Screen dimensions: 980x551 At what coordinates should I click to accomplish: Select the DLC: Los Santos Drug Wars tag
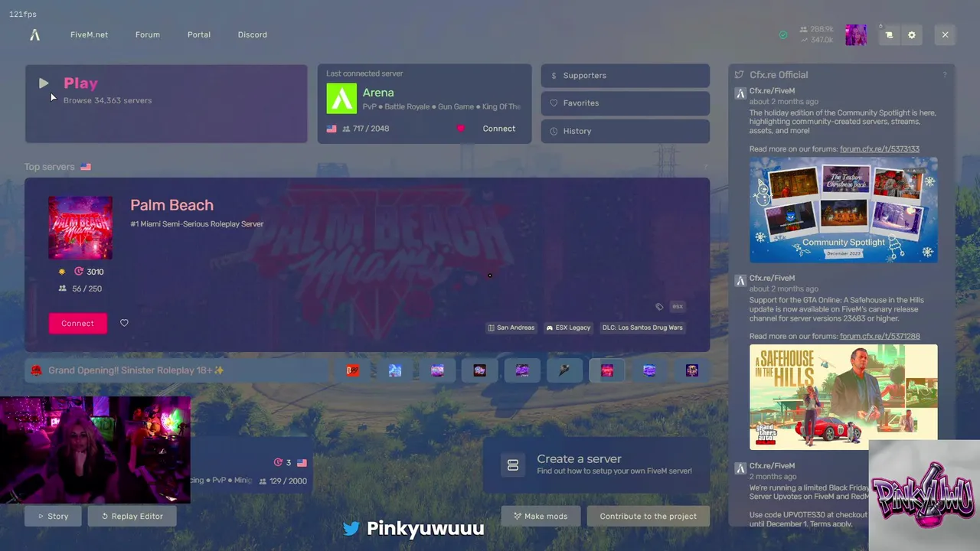tap(642, 328)
